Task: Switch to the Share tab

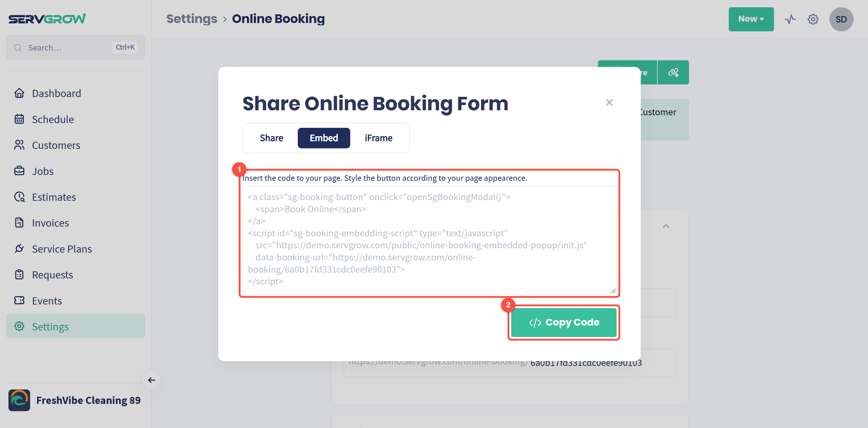Action: coord(271,138)
